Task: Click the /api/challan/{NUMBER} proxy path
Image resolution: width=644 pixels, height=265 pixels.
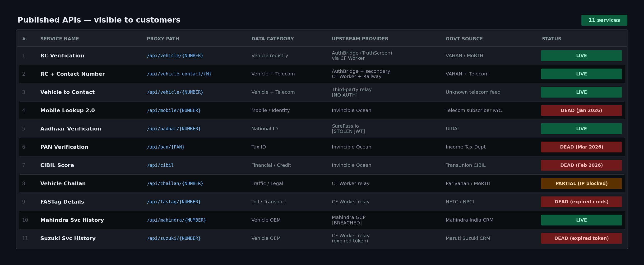Action: 175,183
